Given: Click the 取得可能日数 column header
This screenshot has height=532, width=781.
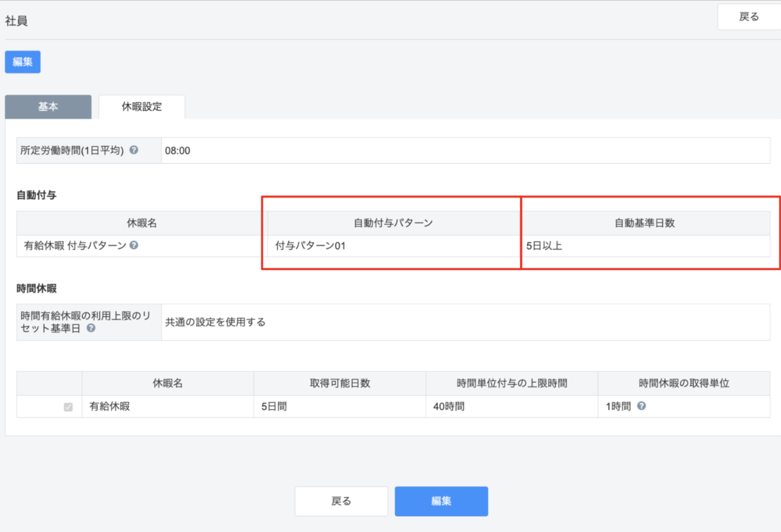Looking at the screenshot, I should 340,383.
